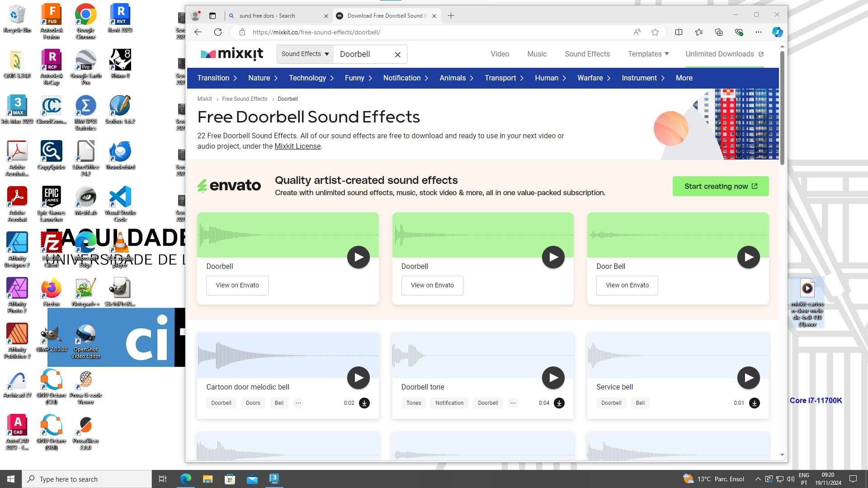Refresh the Mixkit page
Image resolution: width=868 pixels, height=488 pixels.
point(218,32)
